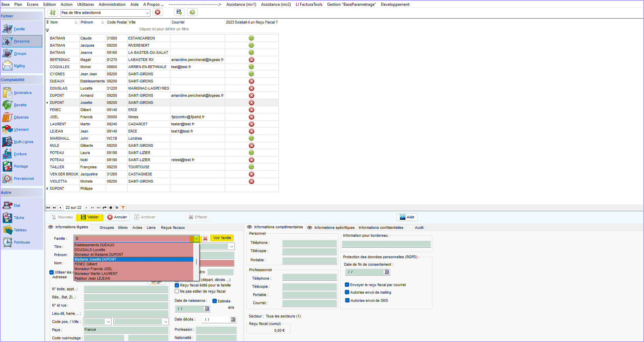This screenshot has width=644, height=342.
Task: Click the green refresh icon in toolbar
Action: pos(192,12)
